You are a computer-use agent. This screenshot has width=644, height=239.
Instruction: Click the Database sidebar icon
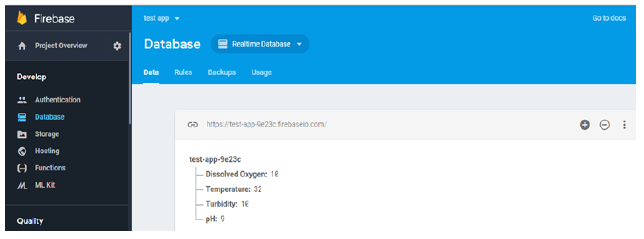(22, 117)
